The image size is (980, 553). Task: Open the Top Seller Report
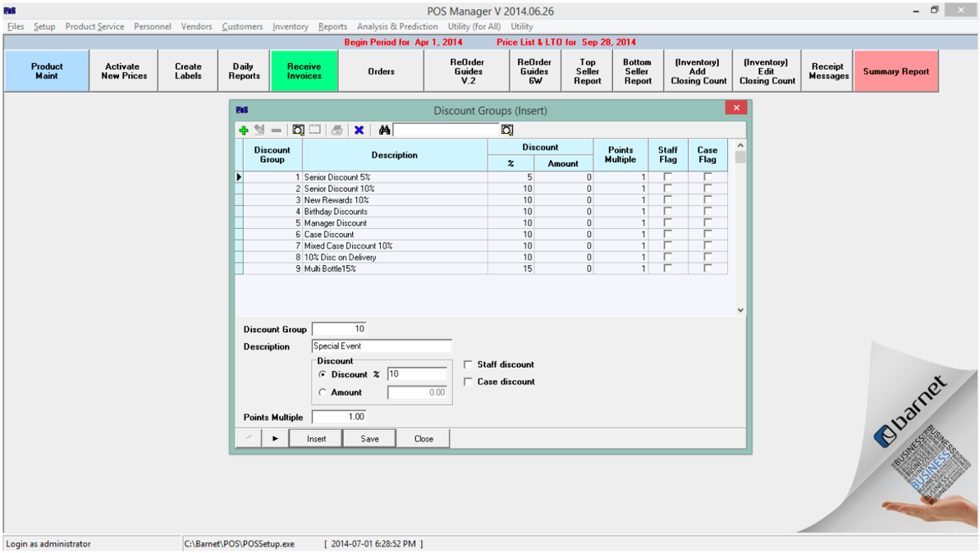(588, 71)
